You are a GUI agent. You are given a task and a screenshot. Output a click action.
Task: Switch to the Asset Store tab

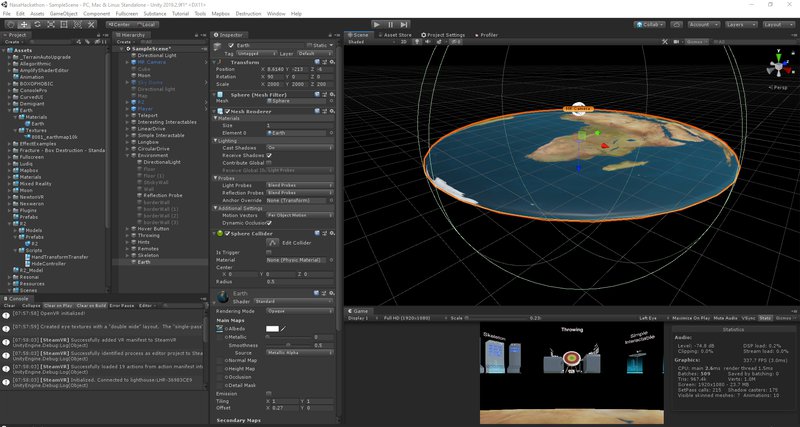(396, 34)
